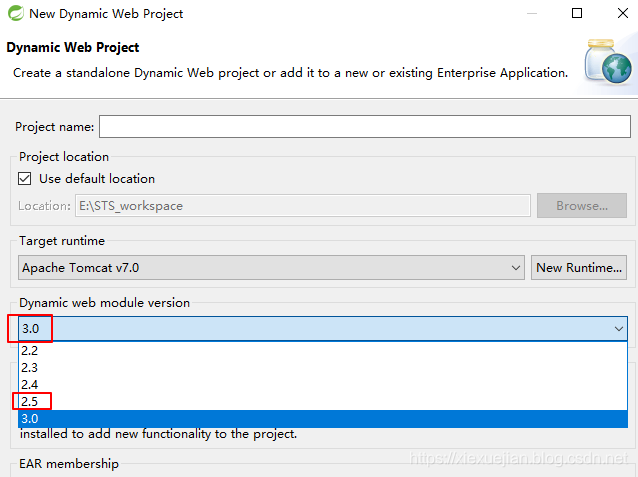Click the Apache Tomcat v7.0 runtime selection
Image resolution: width=638 pixels, height=477 pixels.
tap(260, 267)
